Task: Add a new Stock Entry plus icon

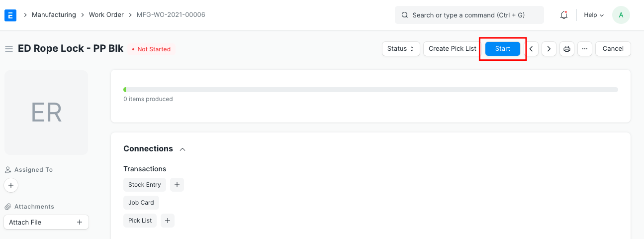Action: tap(177, 185)
